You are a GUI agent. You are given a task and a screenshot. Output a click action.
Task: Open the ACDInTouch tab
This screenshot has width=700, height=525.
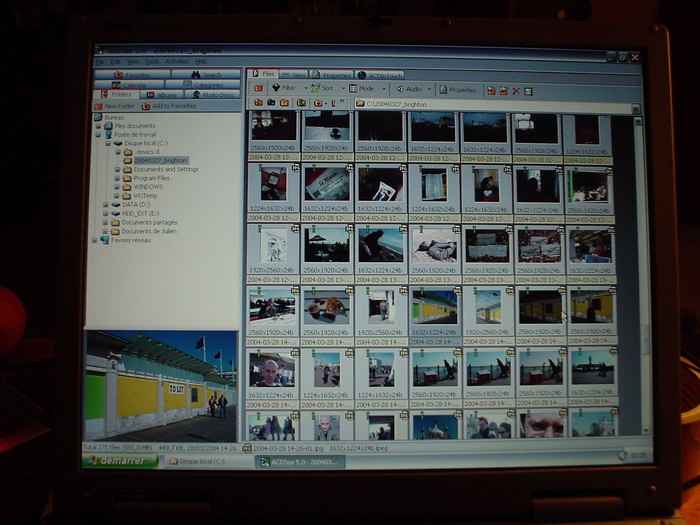pyautogui.click(x=380, y=75)
